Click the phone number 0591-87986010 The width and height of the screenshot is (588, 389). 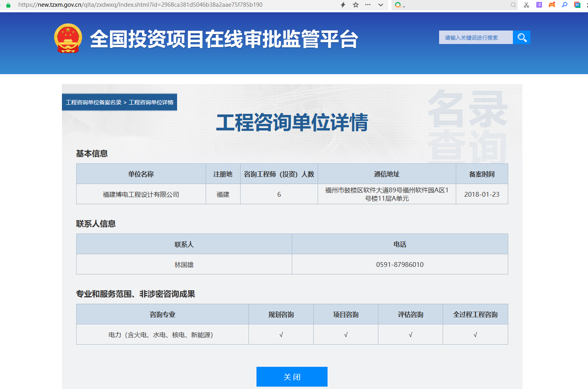(400, 264)
